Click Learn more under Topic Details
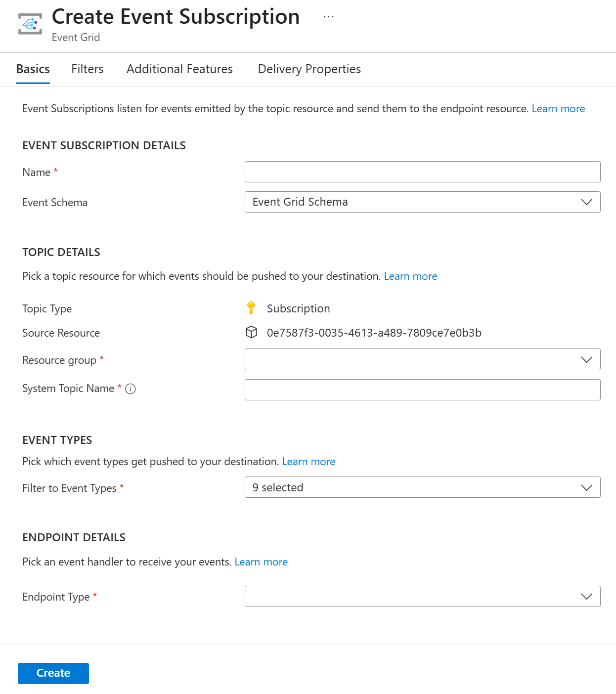Image resolution: width=616 pixels, height=694 pixels. [x=410, y=276]
